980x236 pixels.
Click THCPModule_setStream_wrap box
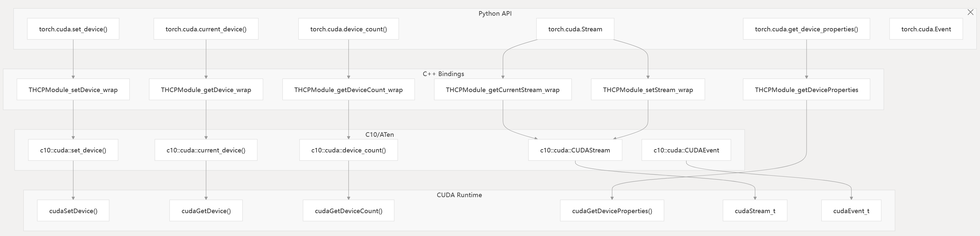[647, 90]
